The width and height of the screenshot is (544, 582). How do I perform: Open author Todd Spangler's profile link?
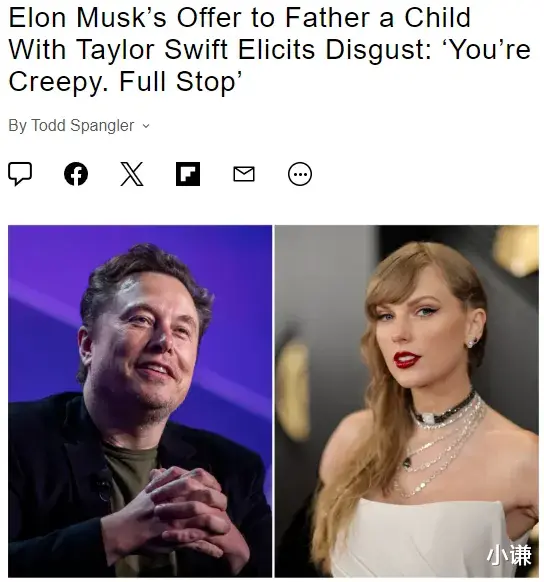click(x=82, y=125)
